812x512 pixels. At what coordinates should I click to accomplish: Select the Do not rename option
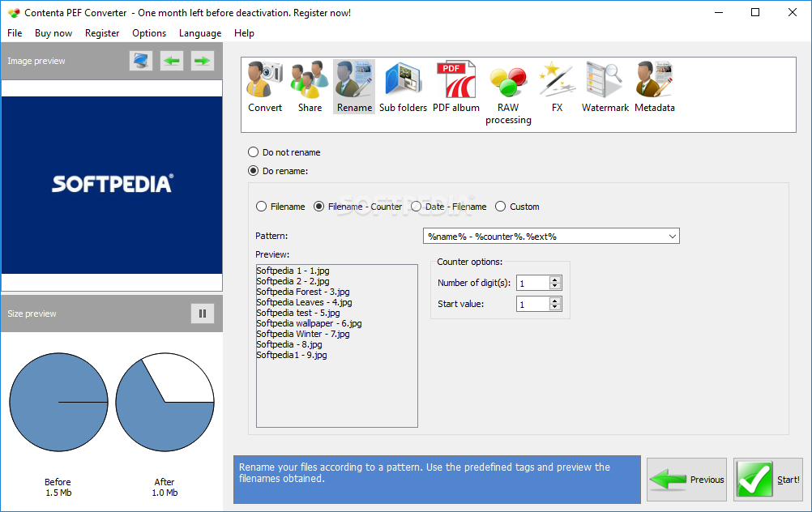pos(284,152)
